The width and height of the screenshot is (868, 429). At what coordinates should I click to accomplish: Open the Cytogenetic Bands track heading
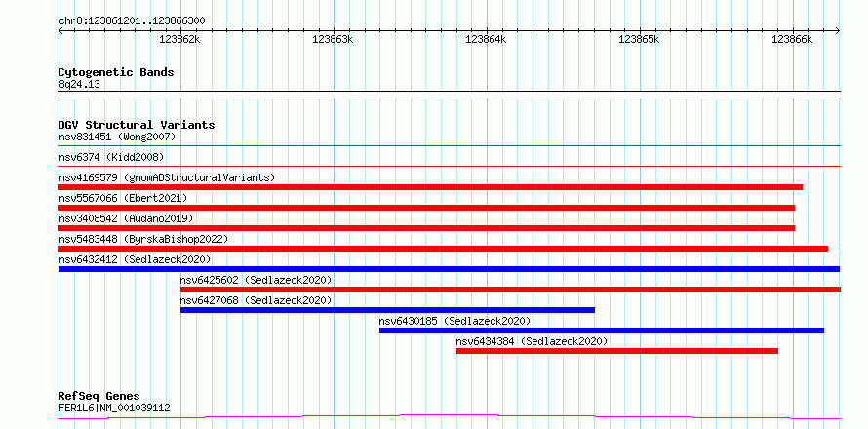(x=116, y=72)
